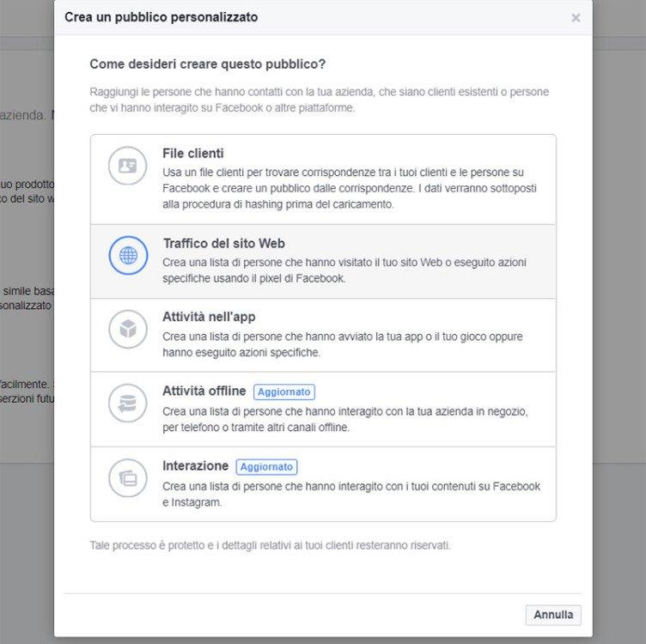This screenshot has width=646, height=644.
Task: Click the description about app o il tuo gioco
Action: click(343, 344)
